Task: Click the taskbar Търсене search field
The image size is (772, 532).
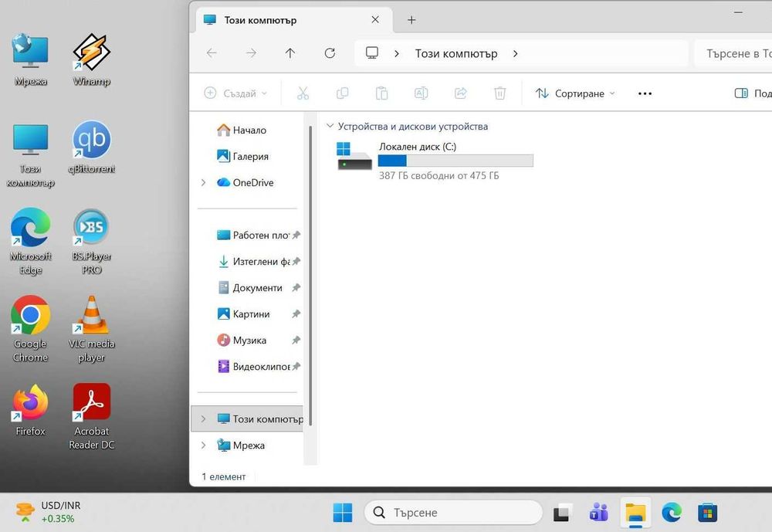Action: [x=453, y=513]
